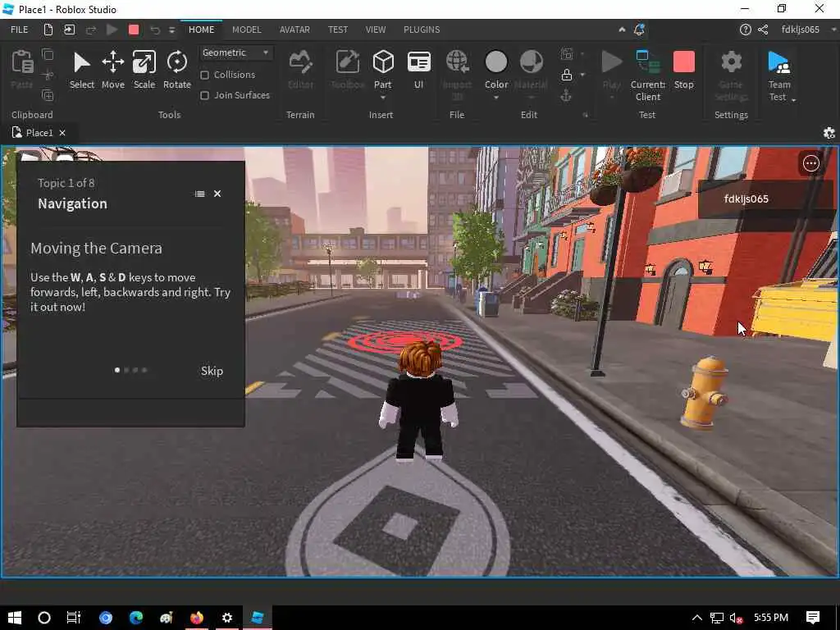Open the FILE menu
The height and width of the screenshot is (630, 840).
(x=20, y=30)
